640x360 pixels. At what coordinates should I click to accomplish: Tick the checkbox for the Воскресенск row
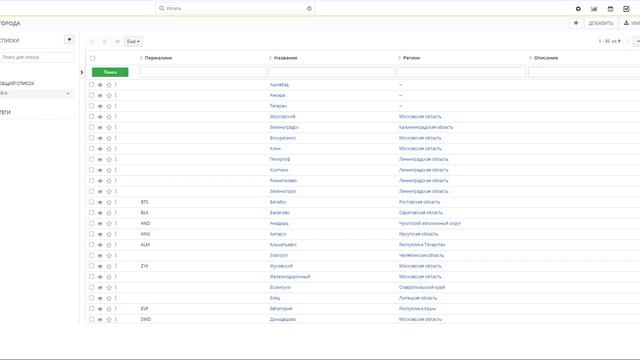click(x=91, y=138)
